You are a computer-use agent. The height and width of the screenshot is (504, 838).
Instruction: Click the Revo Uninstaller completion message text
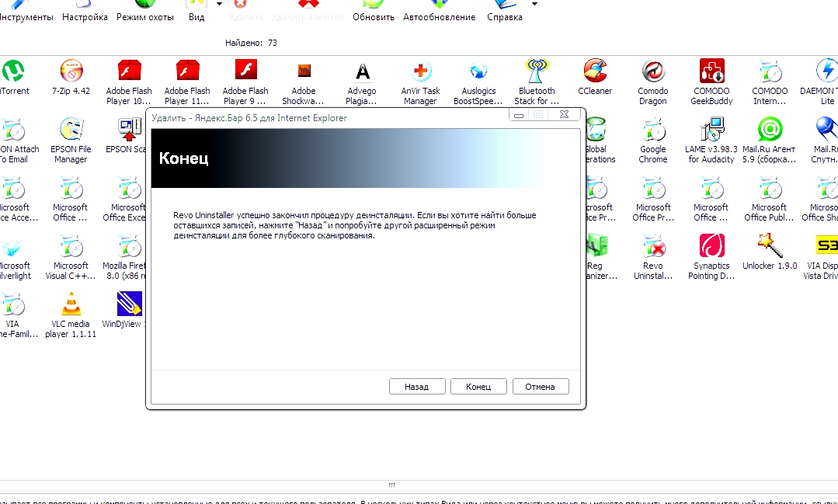354,225
